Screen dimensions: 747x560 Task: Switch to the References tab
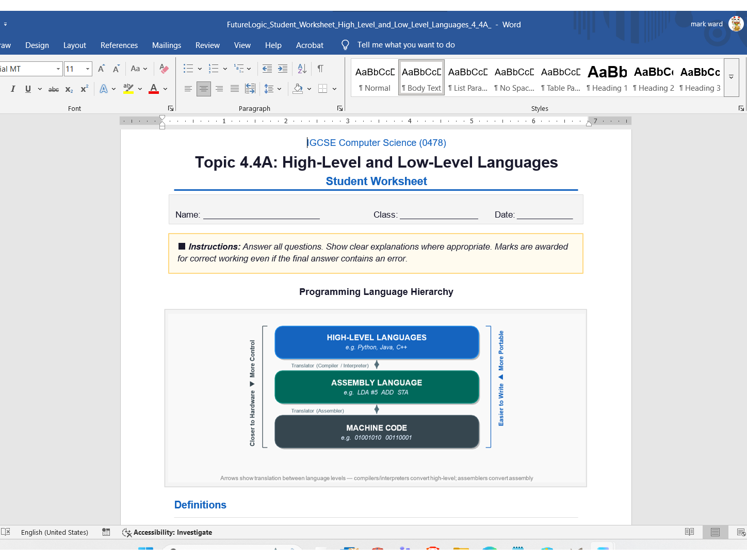pos(119,45)
